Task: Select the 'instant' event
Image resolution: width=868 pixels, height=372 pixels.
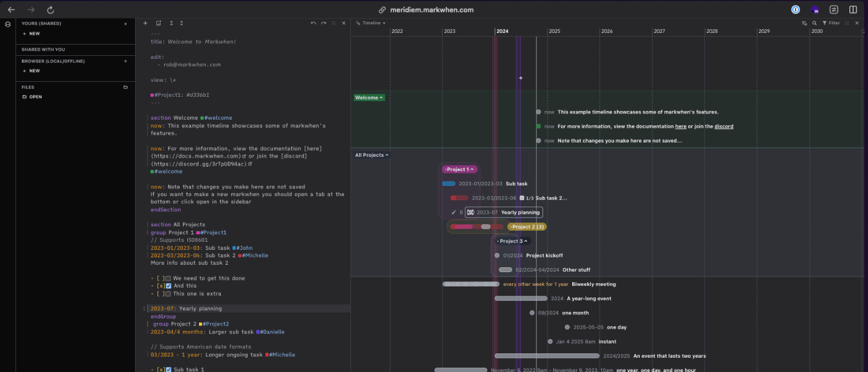Action: click(582, 342)
